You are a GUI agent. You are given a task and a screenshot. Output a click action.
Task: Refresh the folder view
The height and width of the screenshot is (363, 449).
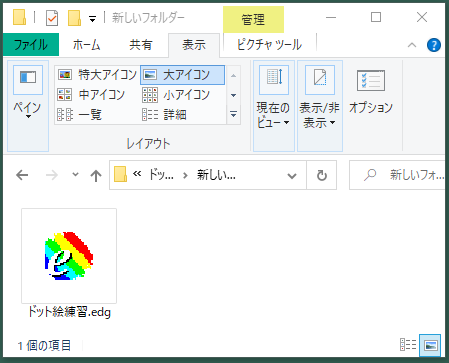pos(322,175)
